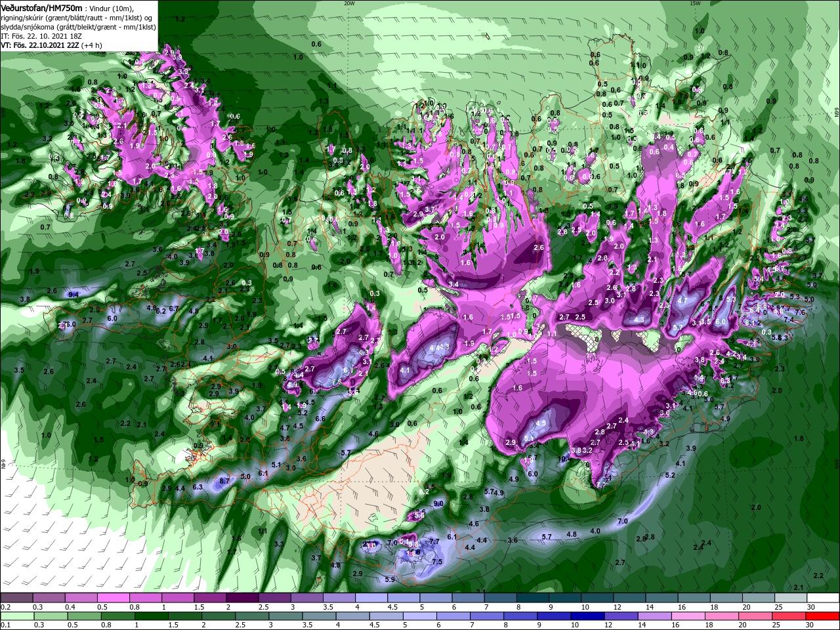Click the 20W longitude label
The height and width of the screenshot is (630, 840).
[349, 3]
